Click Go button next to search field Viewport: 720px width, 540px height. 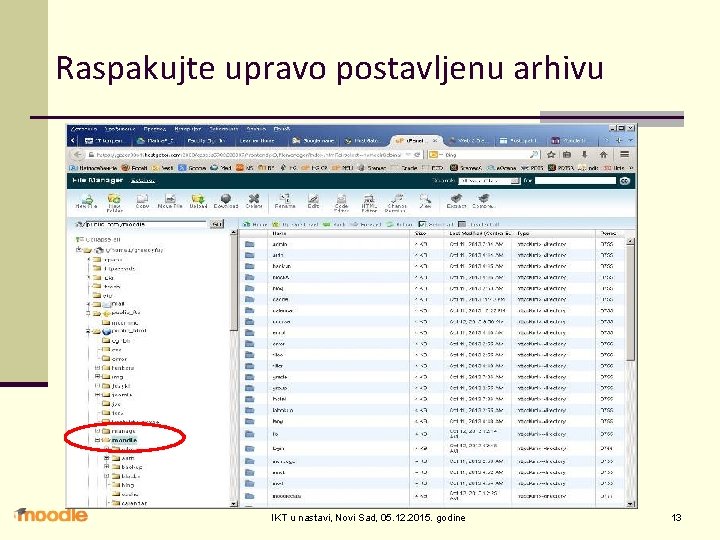(x=624, y=181)
